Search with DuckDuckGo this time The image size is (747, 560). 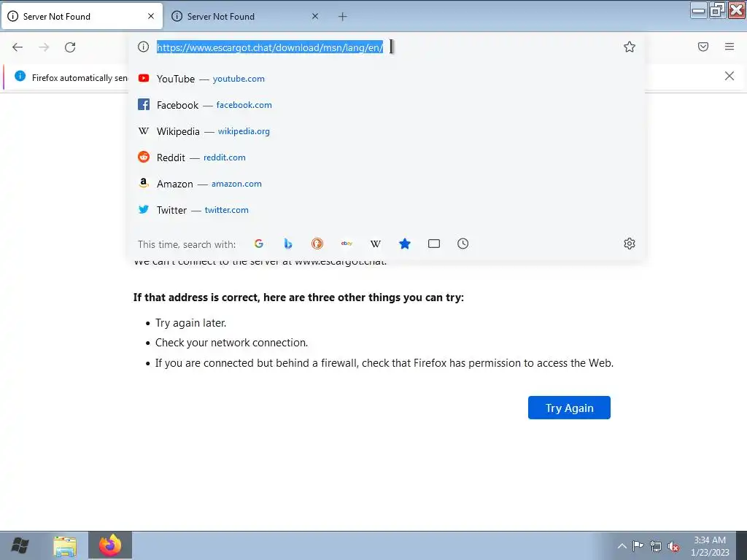tap(317, 244)
